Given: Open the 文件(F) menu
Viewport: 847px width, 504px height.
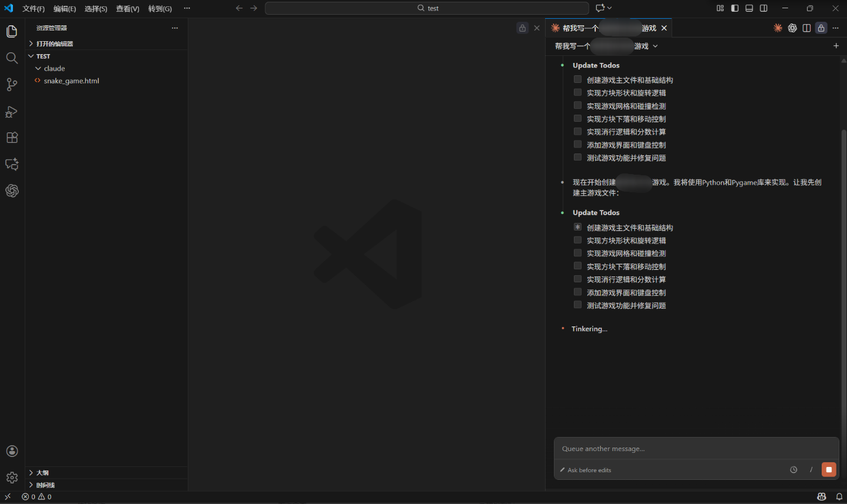Looking at the screenshot, I should coord(34,9).
